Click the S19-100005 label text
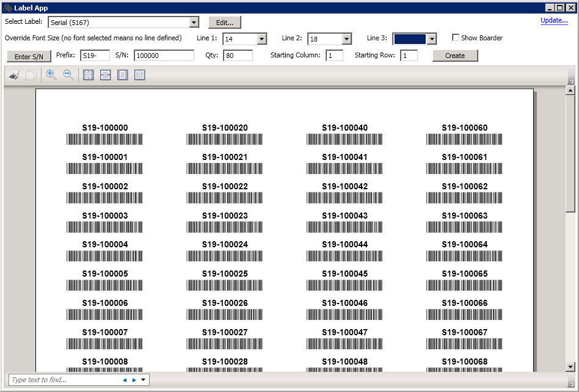Screen dimensions: 579x392 [x=105, y=274]
